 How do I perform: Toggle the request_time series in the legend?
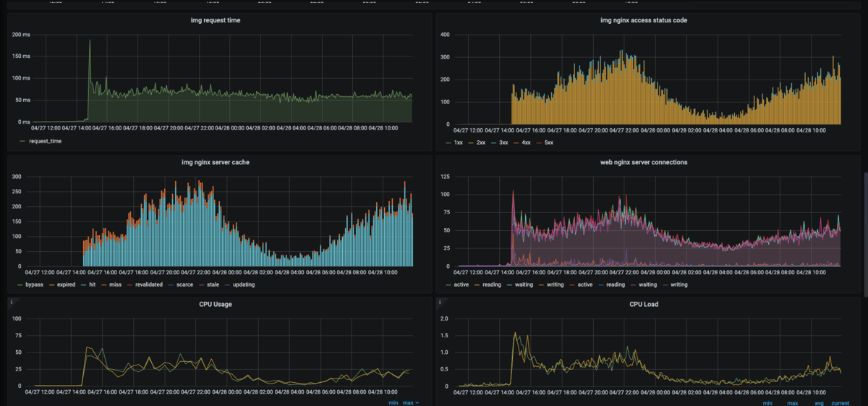pyautogui.click(x=40, y=141)
